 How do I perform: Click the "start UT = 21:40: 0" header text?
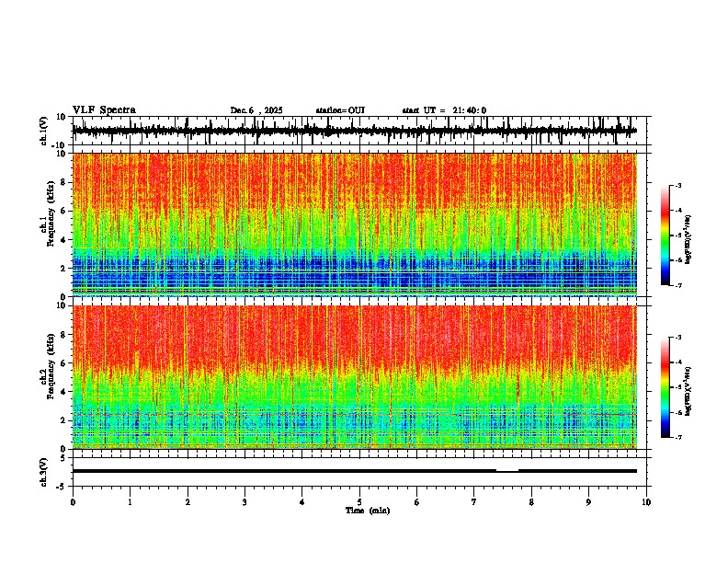(444, 110)
